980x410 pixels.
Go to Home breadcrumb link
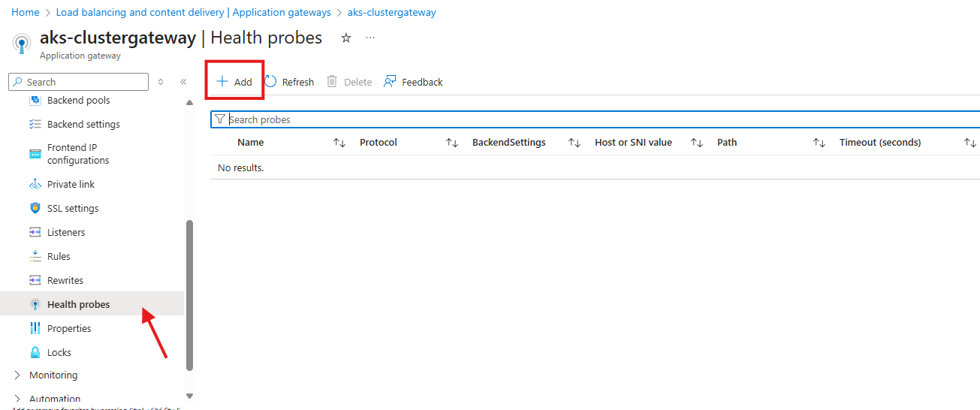(26, 12)
